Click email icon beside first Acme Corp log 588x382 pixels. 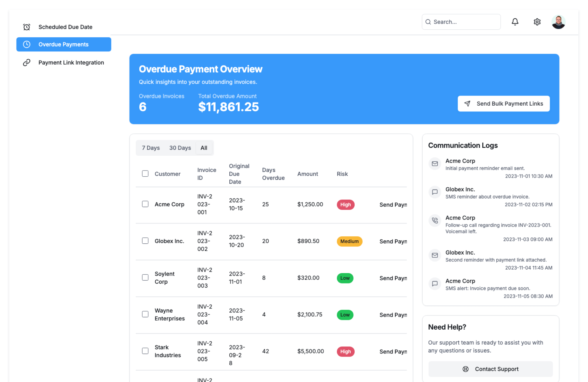point(435,163)
